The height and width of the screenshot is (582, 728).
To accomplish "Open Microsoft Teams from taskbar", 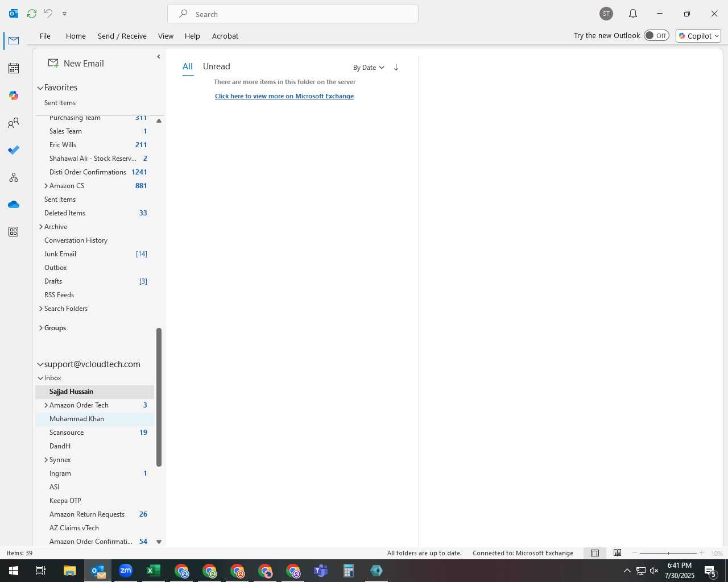I will (321, 571).
